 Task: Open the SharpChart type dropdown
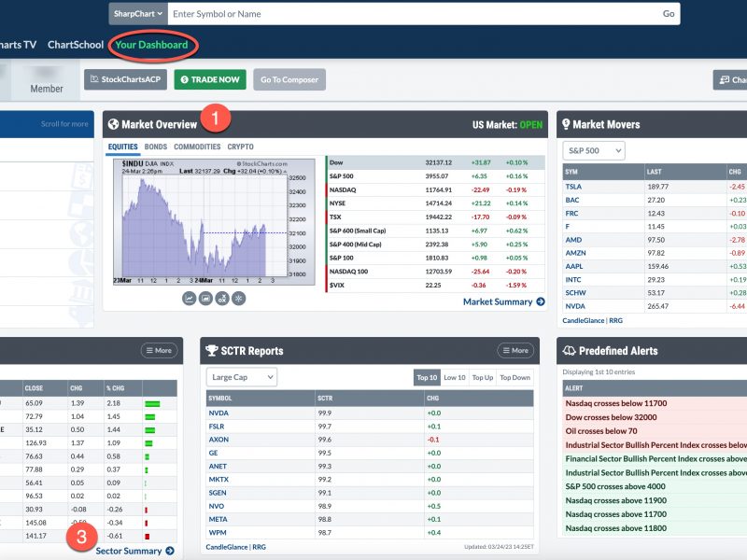pyautogui.click(x=138, y=14)
